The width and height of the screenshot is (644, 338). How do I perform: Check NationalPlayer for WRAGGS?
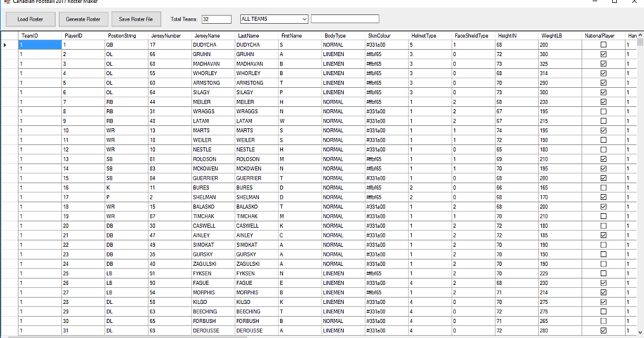click(x=604, y=112)
